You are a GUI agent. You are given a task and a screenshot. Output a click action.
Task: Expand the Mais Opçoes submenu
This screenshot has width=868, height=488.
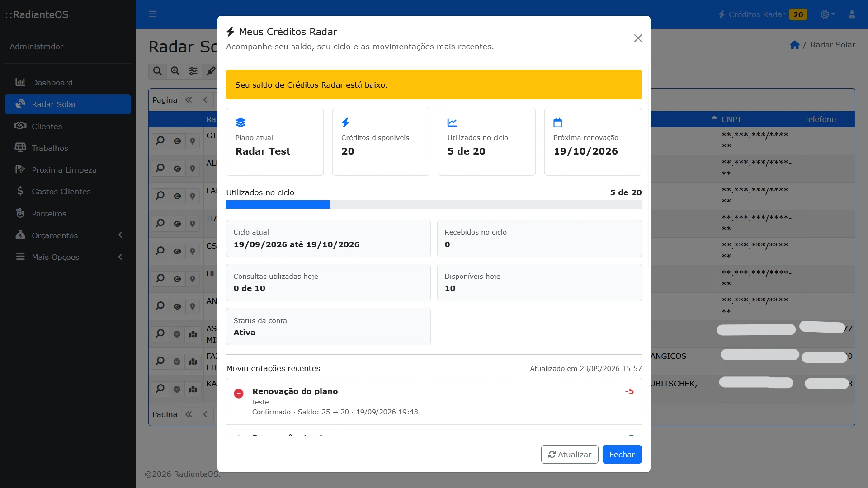(x=68, y=257)
